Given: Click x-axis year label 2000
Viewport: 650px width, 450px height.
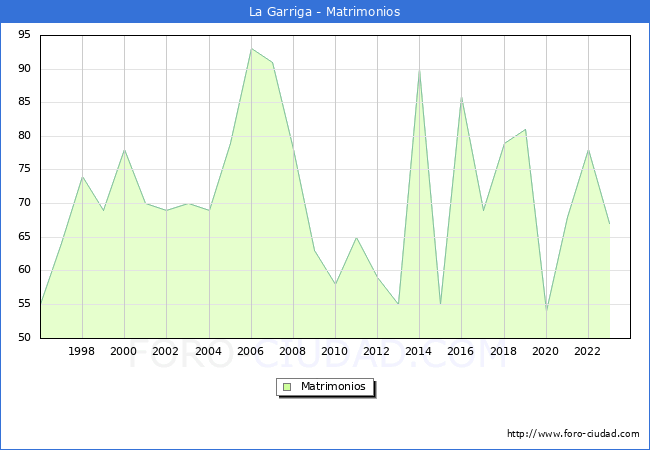Looking at the screenshot, I should click(123, 351).
